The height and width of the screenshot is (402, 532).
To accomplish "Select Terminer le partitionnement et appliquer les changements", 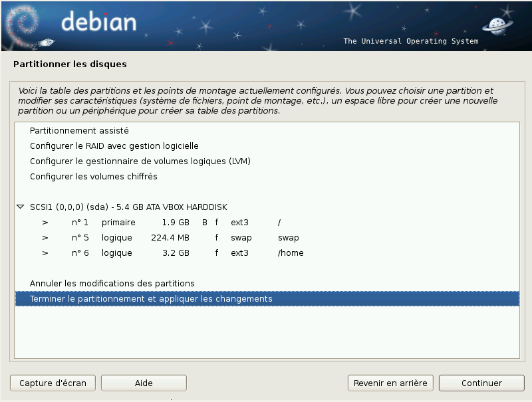I will tap(267, 298).
